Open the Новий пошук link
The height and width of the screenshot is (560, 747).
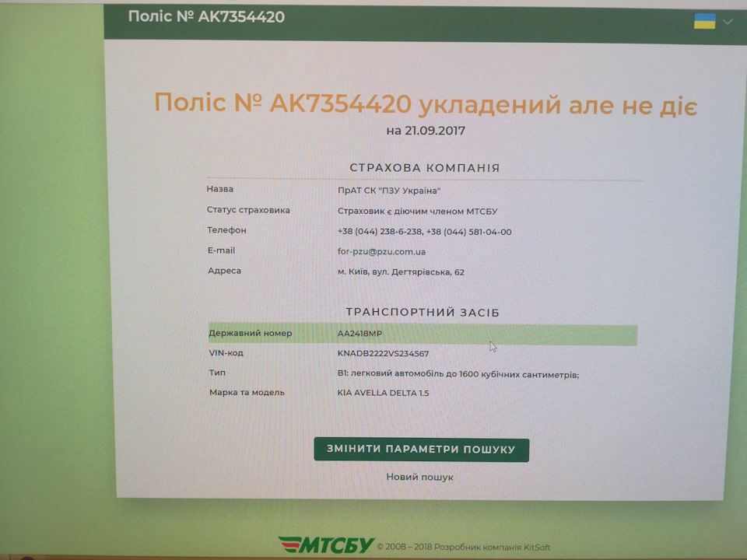point(419,477)
